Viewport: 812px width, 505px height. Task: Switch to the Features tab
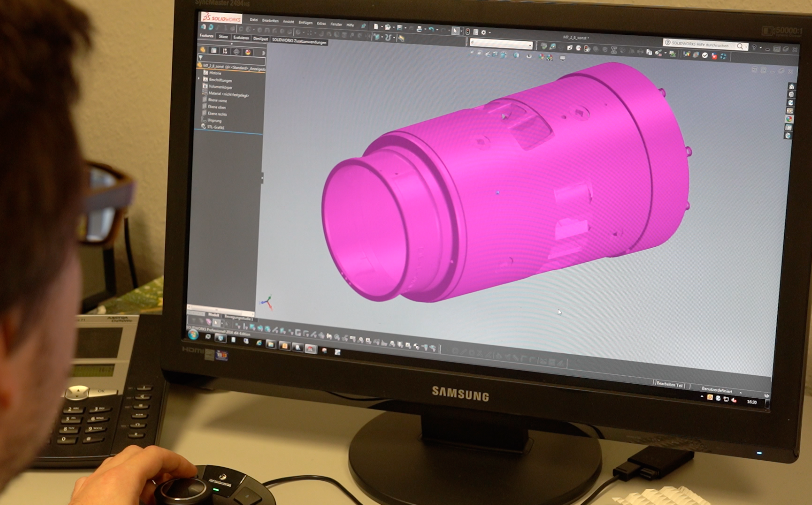(x=206, y=35)
